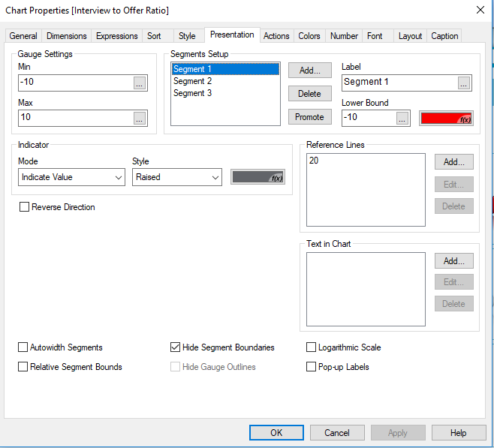Switch to the Colors tab
This screenshot has height=448, width=494.
(309, 36)
